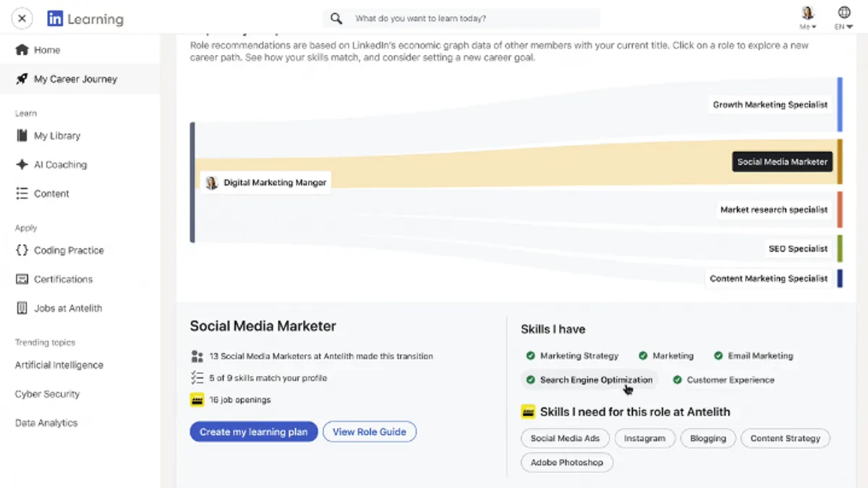Click the AI Coaching sparkle icon

pos(22,164)
